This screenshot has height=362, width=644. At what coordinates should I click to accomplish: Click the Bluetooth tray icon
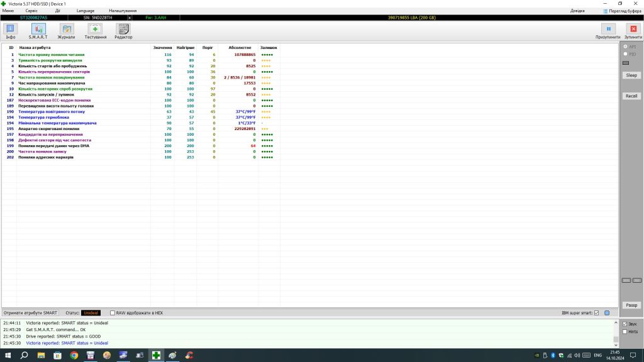(x=553, y=356)
